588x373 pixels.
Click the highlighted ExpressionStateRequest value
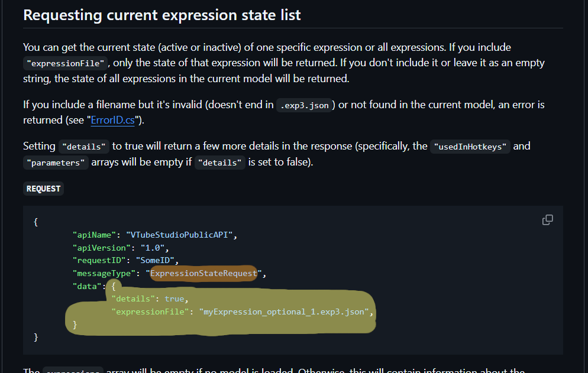point(204,273)
